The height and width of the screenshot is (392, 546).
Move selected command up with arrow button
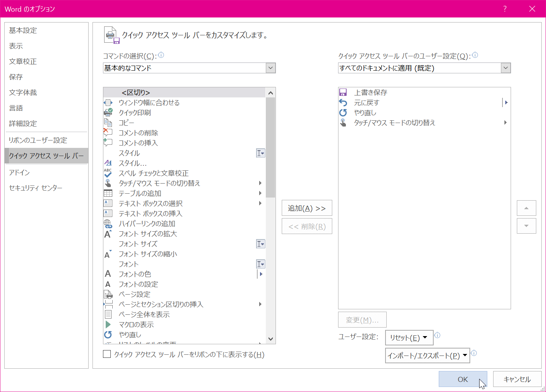pyautogui.click(x=527, y=208)
